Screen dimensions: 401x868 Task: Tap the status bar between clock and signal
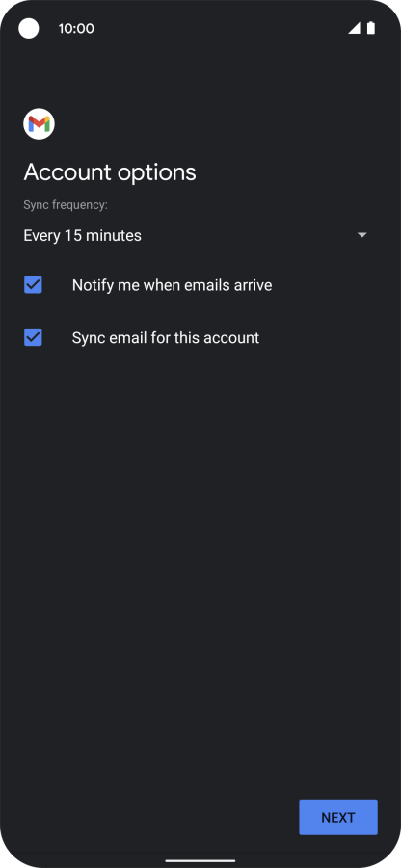[x=222, y=28]
